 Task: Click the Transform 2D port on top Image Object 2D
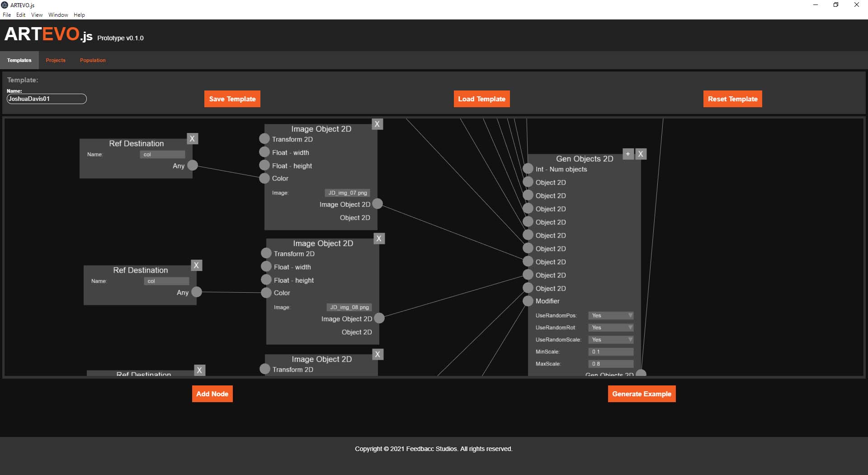tap(264, 139)
